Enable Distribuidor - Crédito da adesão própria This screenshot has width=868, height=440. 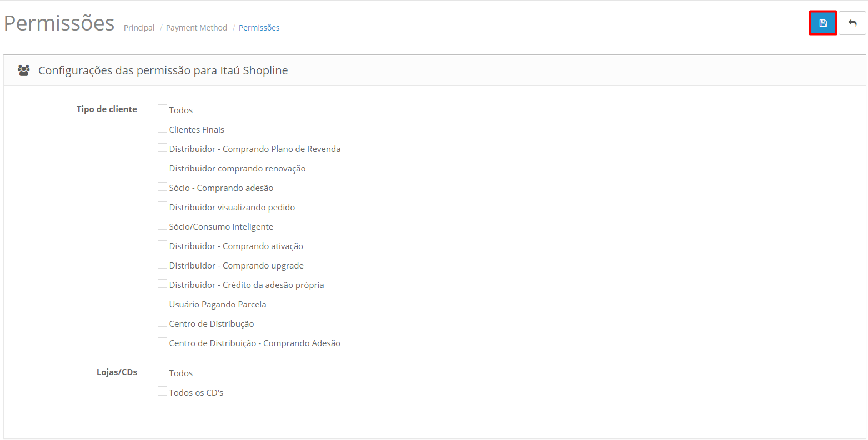click(x=162, y=284)
